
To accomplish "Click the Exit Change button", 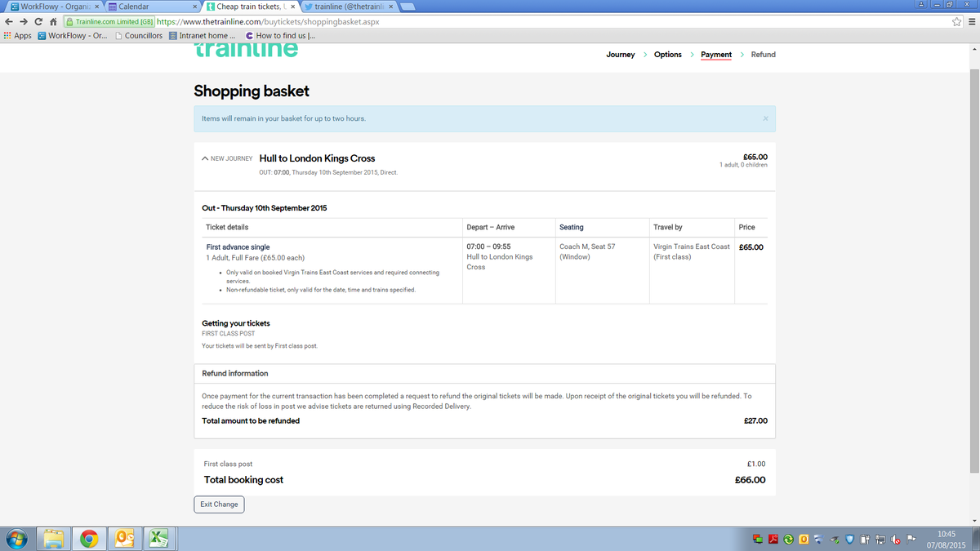I will (x=219, y=504).
